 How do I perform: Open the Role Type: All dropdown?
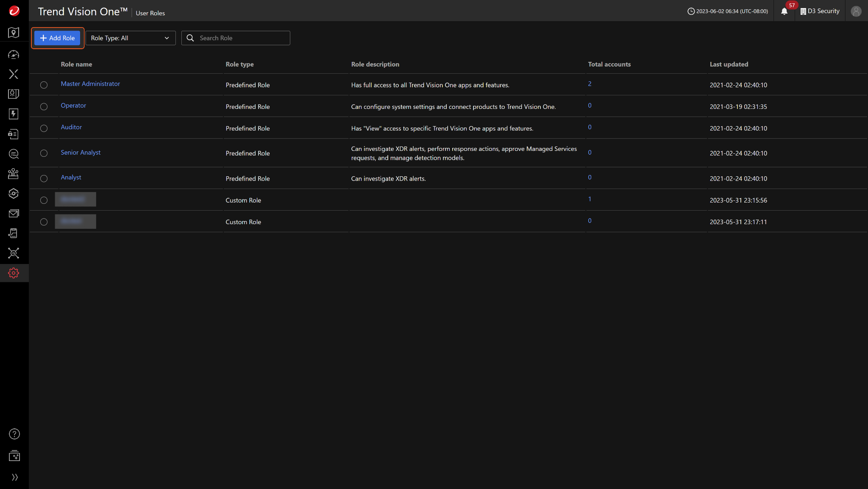[x=130, y=38]
